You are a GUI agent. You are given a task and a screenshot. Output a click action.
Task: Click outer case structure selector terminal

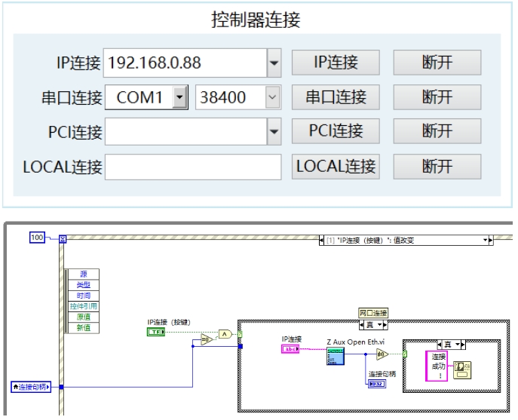(x=241, y=334)
